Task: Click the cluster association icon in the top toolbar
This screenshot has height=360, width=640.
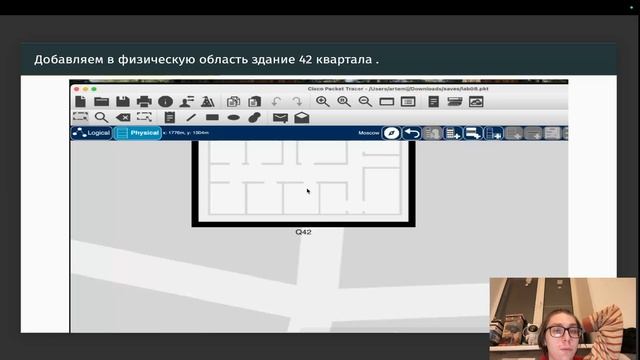Action: click(455, 101)
